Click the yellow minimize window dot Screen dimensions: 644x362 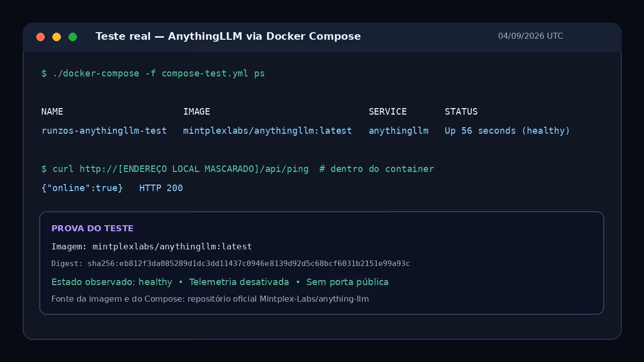(x=57, y=37)
